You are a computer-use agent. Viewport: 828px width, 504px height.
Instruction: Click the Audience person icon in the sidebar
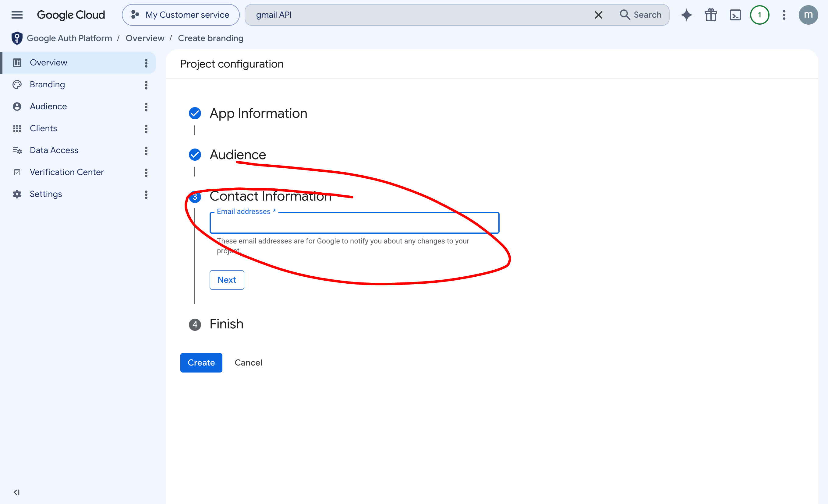17,107
